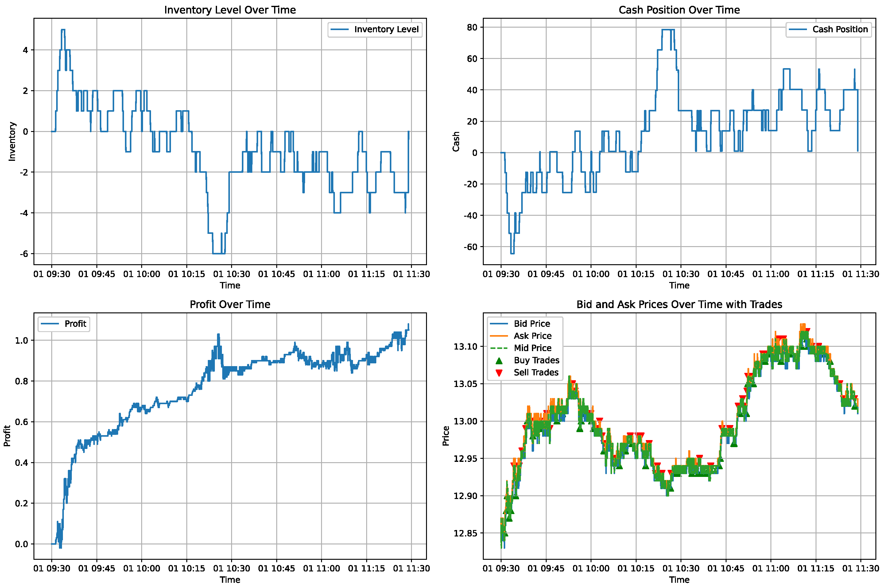
Task: Click the Cash Position legend line swatch
Action: click(798, 30)
